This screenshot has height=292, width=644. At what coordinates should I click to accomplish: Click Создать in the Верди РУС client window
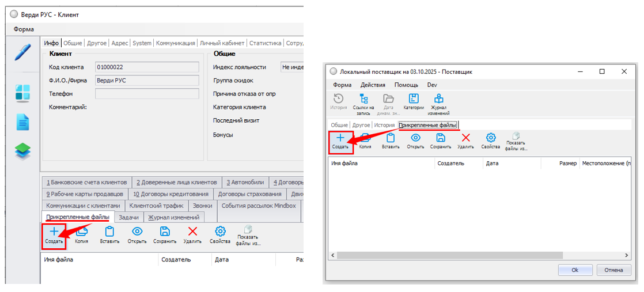click(x=54, y=235)
